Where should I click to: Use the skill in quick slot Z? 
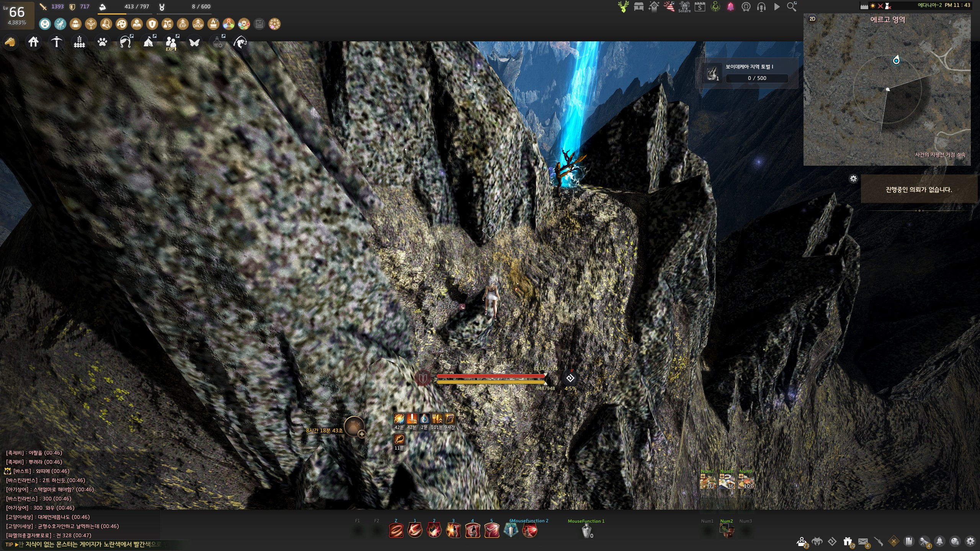pos(396,530)
